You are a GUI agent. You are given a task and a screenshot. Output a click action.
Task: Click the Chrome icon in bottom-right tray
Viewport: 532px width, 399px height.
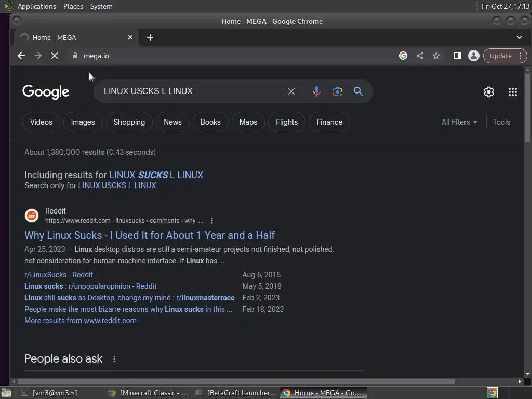pyautogui.click(x=492, y=393)
